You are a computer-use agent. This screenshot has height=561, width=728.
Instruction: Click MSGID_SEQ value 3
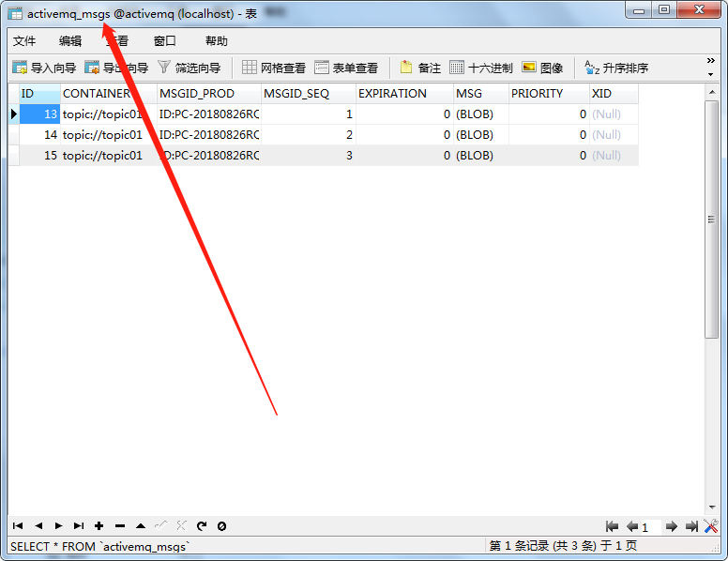(x=309, y=155)
